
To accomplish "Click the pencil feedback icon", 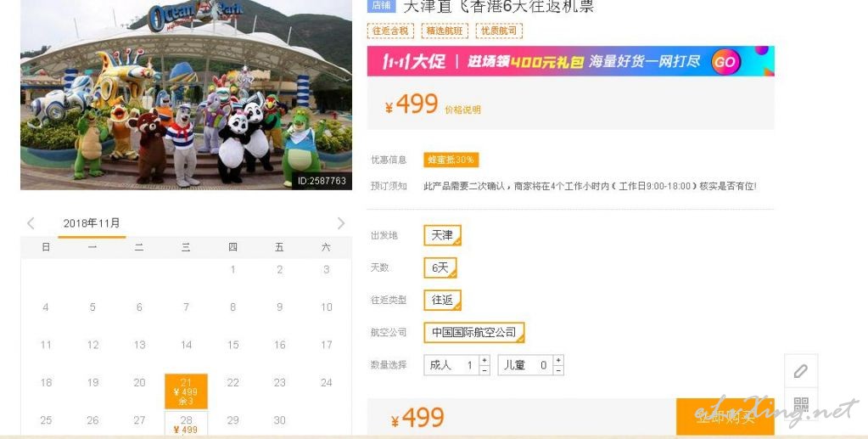I will (x=800, y=371).
